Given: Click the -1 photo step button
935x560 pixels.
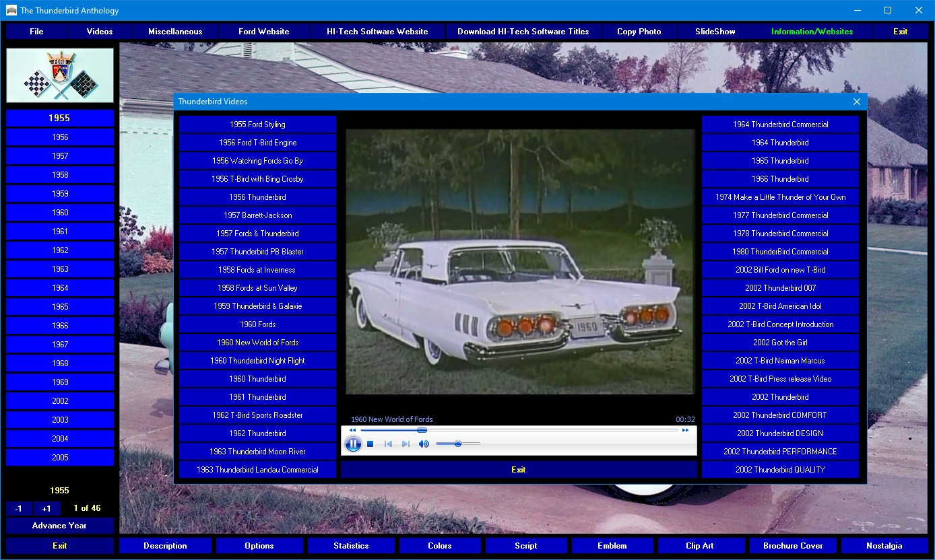Looking at the screenshot, I should [19, 508].
